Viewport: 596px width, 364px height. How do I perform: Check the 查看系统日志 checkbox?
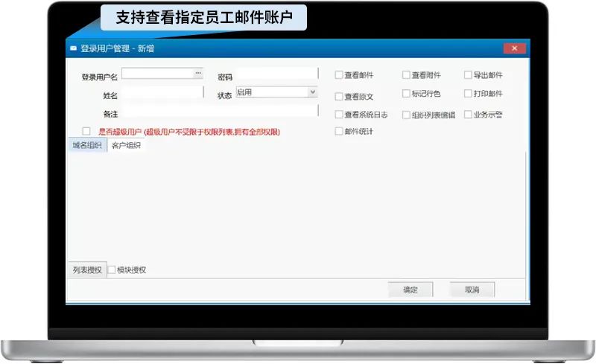pyautogui.click(x=339, y=115)
